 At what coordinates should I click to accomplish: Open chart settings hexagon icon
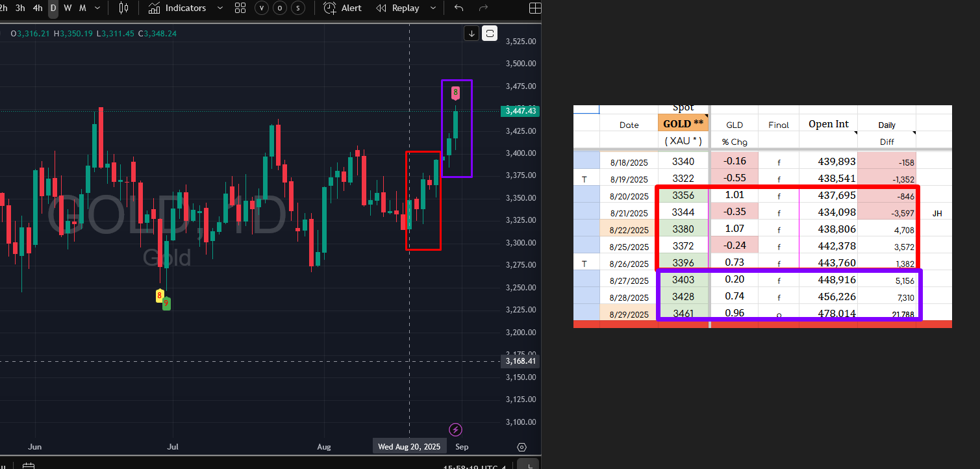[x=521, y=447]
